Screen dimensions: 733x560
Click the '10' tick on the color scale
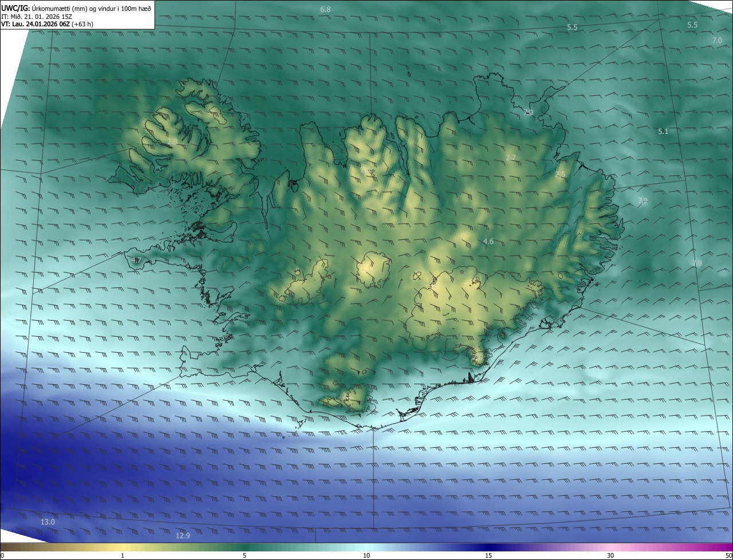(x=366, y=556)
